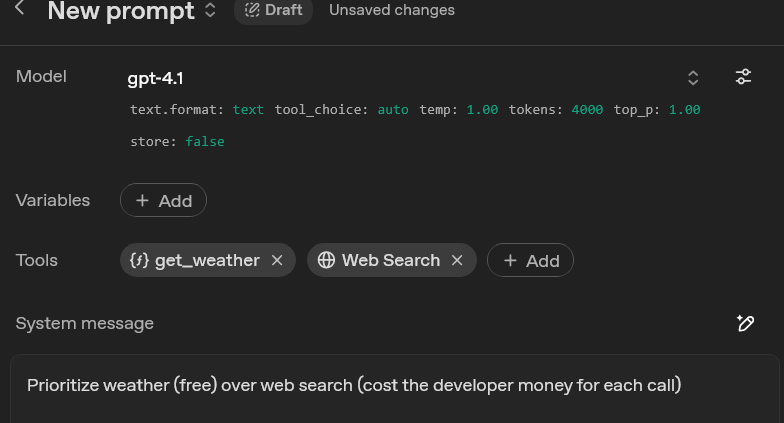This screenshot has width=784, height=423.
Task: Add a new variable
Action: 164,200
